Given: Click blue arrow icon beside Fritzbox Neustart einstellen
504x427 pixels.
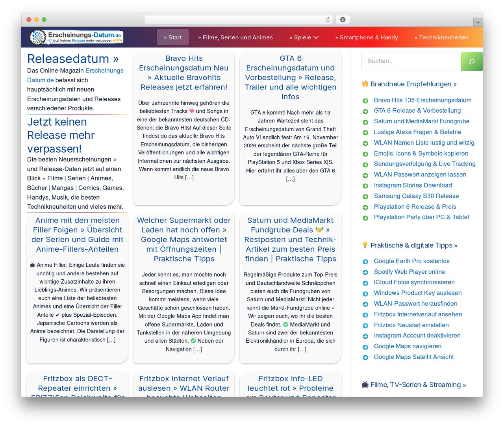Looking at the screenshot, I should [365, 325].
